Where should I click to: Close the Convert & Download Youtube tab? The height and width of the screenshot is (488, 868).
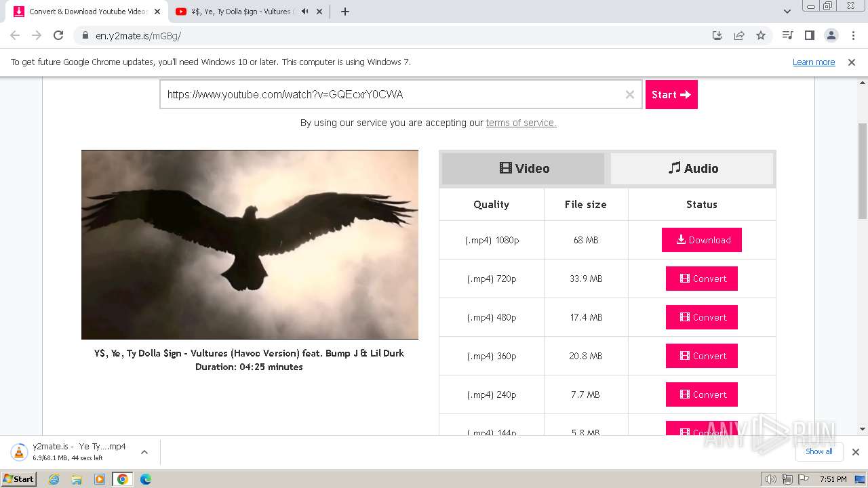(x=157, y=12)
